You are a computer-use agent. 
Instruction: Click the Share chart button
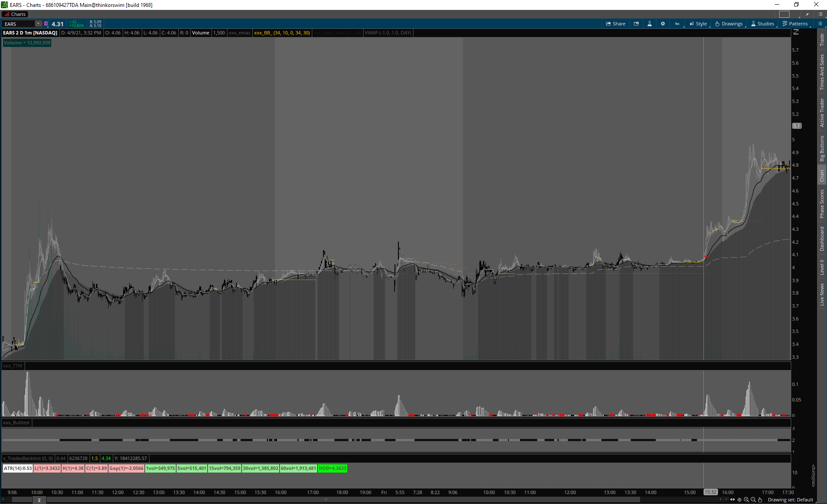click(616, 24)
